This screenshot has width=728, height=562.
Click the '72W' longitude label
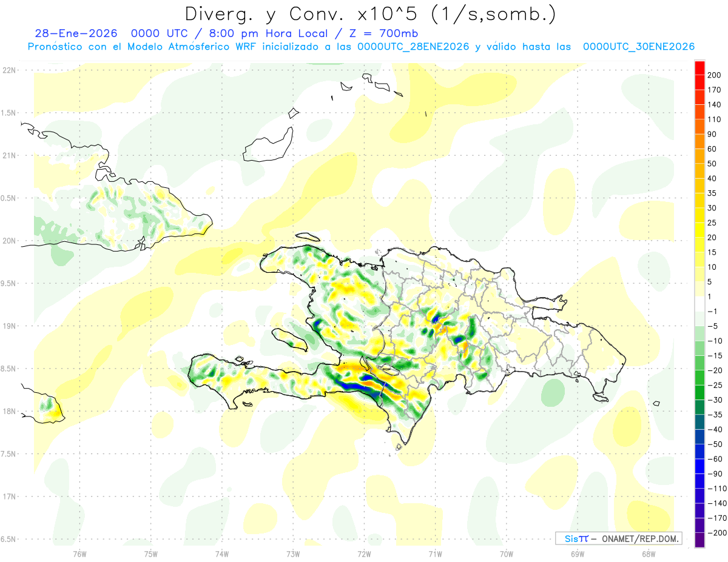(364, 554)
